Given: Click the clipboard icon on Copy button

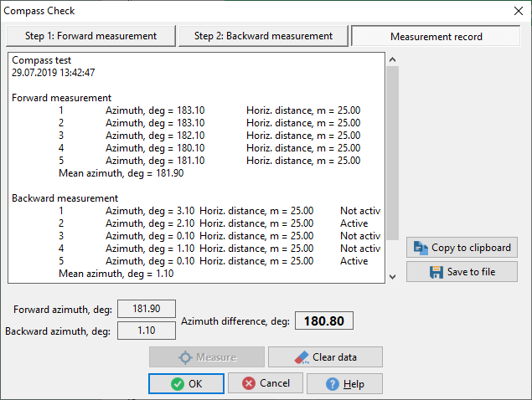Looking at the screenshot, I should (421, 248).
